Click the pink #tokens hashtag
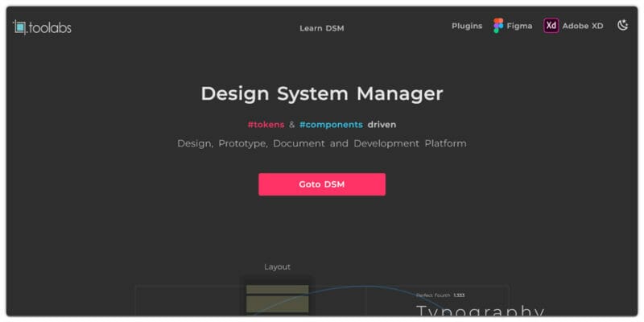The height and width of the screenshot is (322, 644). [266, 125]
